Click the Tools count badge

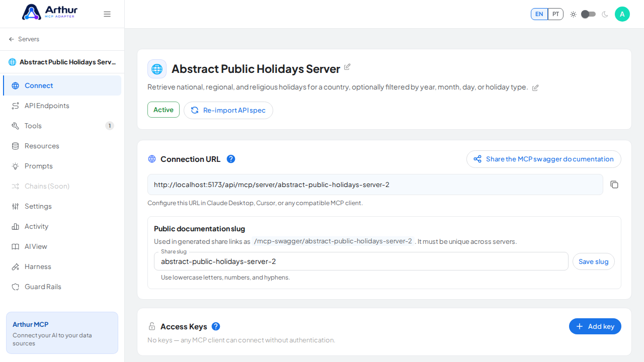(110, 126)
